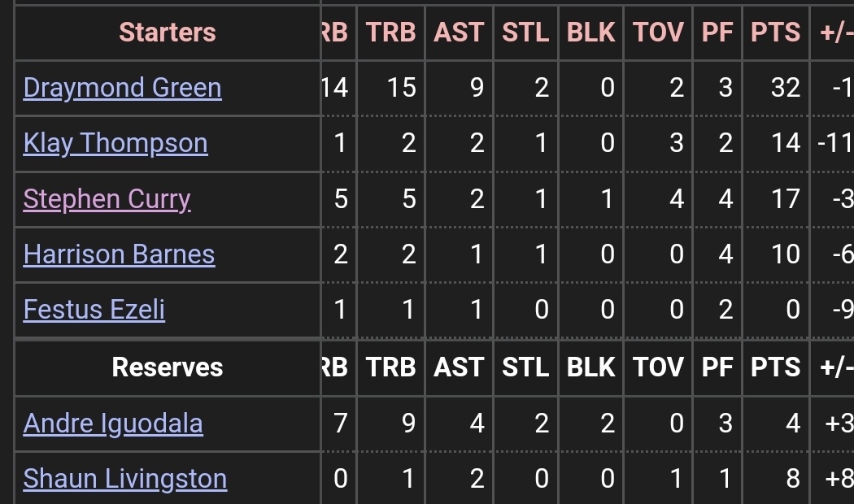Viewport: 854px width, 504px height.
Task: Visit Andre Iguodala's player page
Action: coord(113,424)
